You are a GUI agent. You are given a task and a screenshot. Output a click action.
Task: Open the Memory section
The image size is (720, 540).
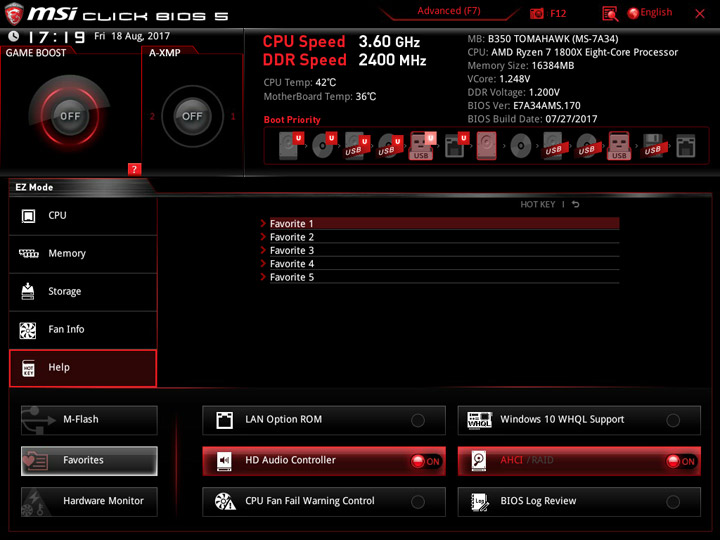(83, 254)
